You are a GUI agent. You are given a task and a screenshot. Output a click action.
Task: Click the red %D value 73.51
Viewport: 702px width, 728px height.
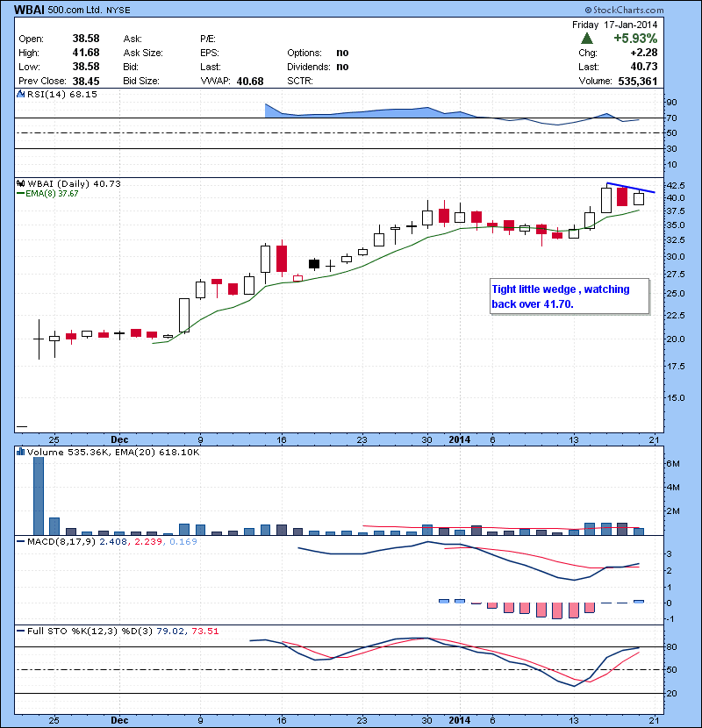(204, 631)
